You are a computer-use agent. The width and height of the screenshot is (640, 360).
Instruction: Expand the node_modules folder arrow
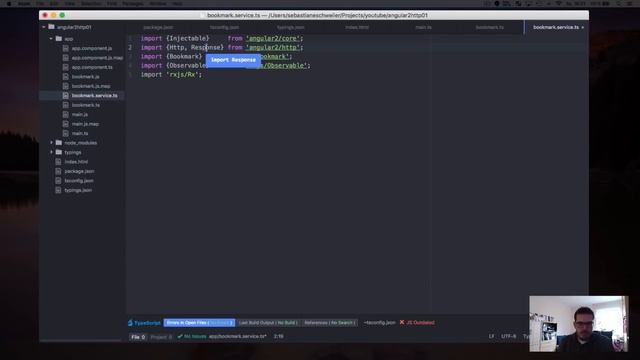[x=51, y=143]
